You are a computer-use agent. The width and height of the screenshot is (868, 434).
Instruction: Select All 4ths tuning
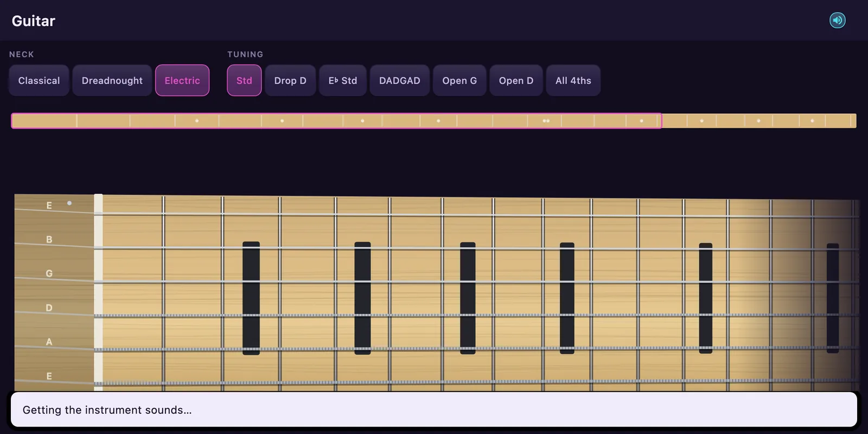pyautogui.click(x=573, y=80)
